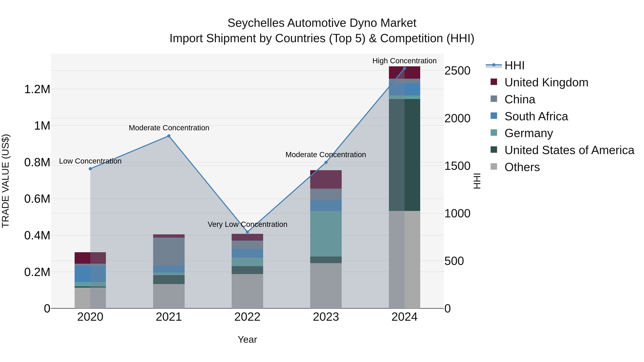Click the 2024 United States bar segment
644x362 pixels.
[404, 155]
